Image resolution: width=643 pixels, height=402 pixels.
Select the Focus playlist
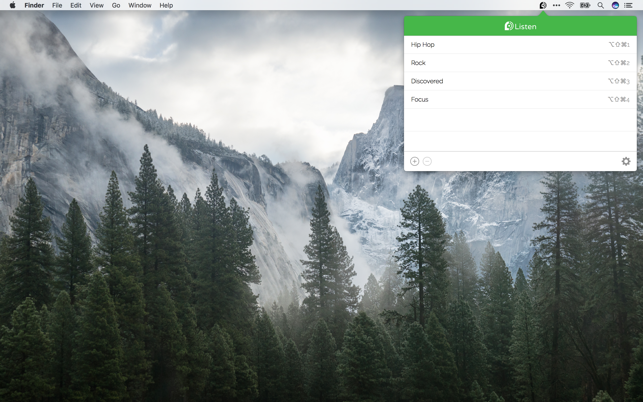pos(520,99)
